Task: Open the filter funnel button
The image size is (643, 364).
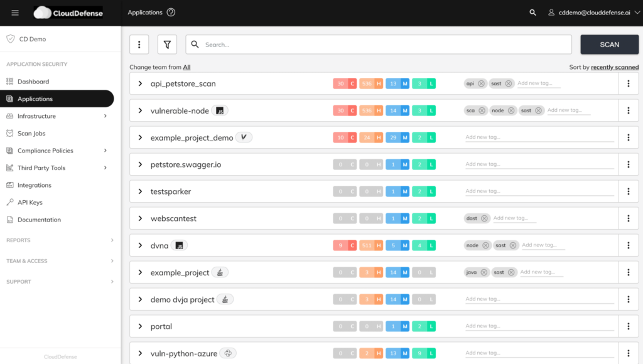Action: [167, 45]
